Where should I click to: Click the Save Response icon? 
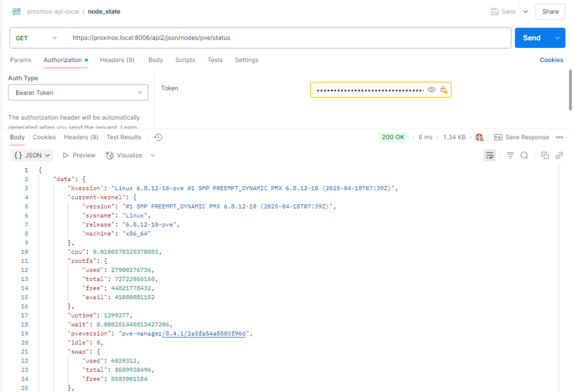coord(498,137)
